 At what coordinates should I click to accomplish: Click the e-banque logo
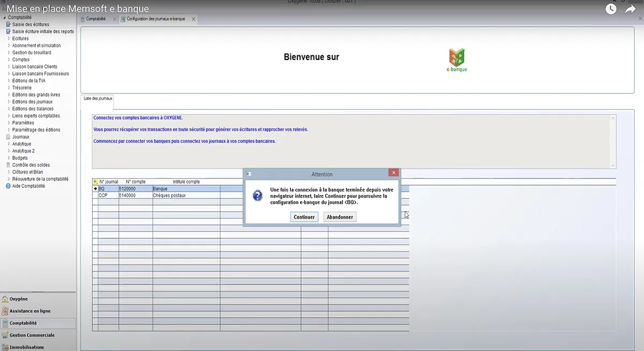point(457,60)
